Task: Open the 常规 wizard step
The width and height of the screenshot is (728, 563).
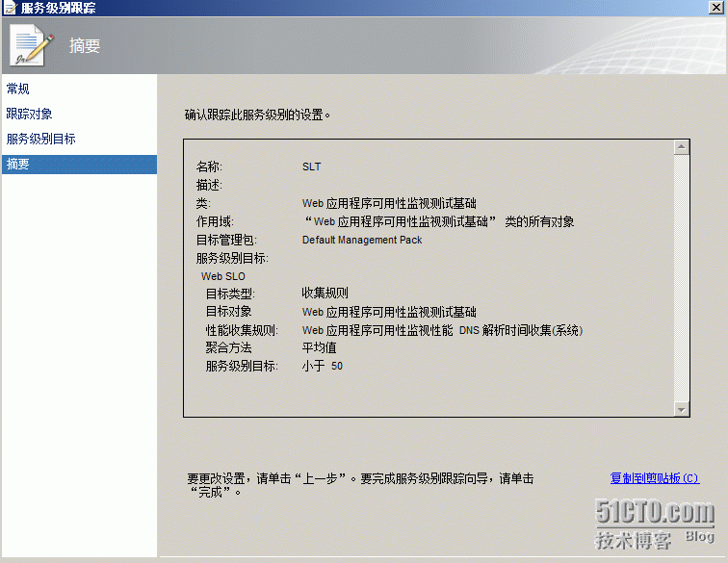Action: 17,89
